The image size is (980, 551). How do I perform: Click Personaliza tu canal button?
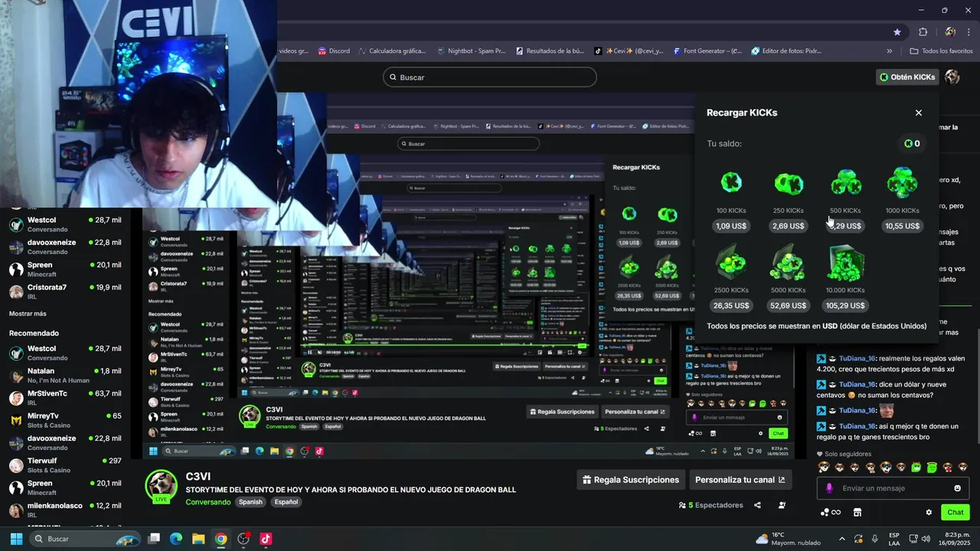pos(740,480)
